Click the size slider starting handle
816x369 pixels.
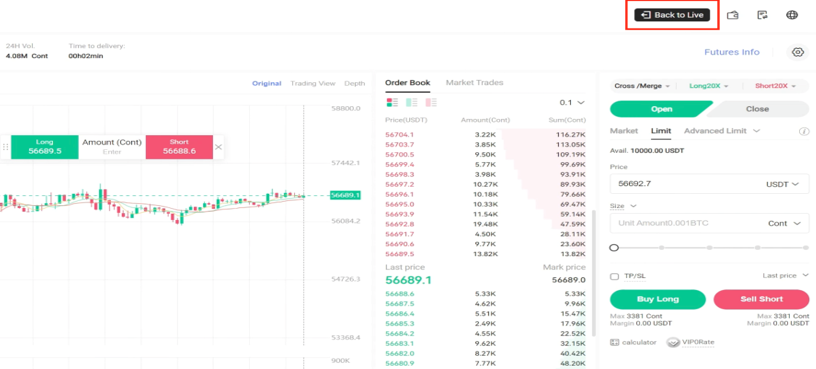point(614,248)
